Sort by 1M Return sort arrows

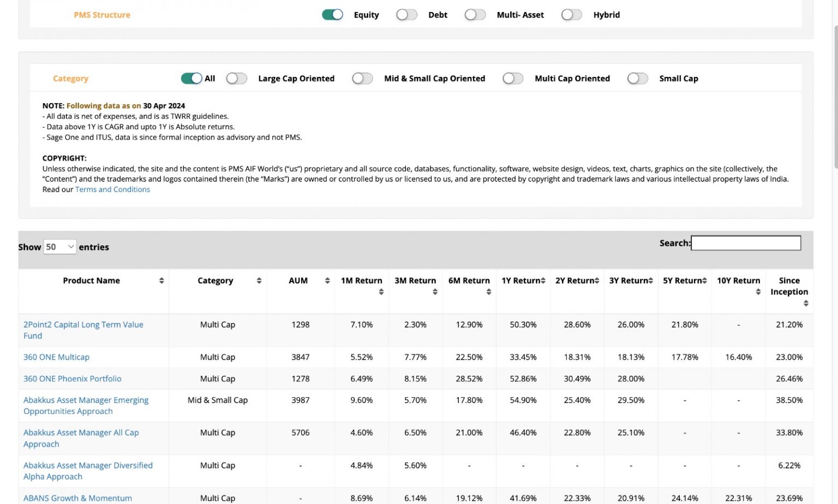pos(381,292)
